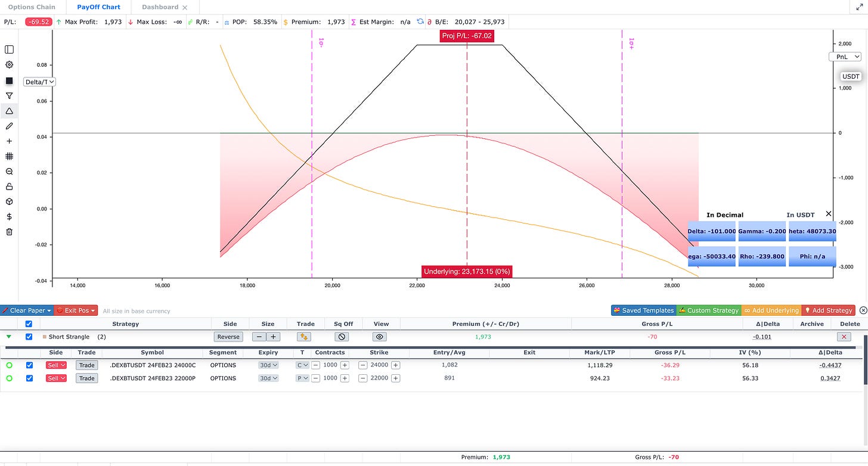Decrease strike for 24000C leg
This screenshot has height=466, width=868.
point(363,365)
